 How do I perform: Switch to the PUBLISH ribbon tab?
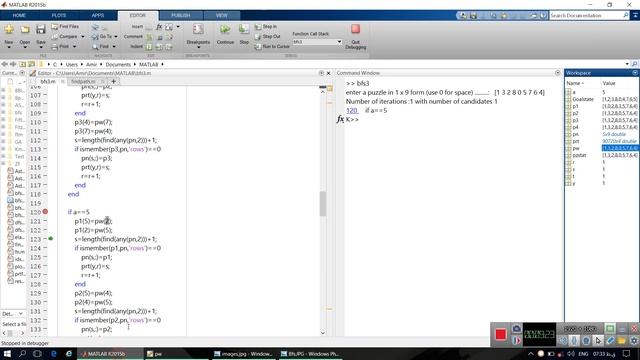pyautogui.click(x=180, y=16)
